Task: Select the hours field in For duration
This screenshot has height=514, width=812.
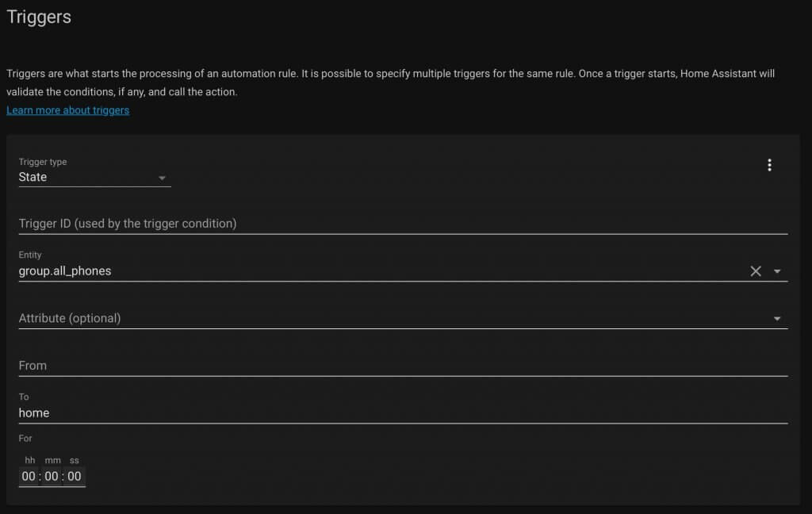Action: 29,476
